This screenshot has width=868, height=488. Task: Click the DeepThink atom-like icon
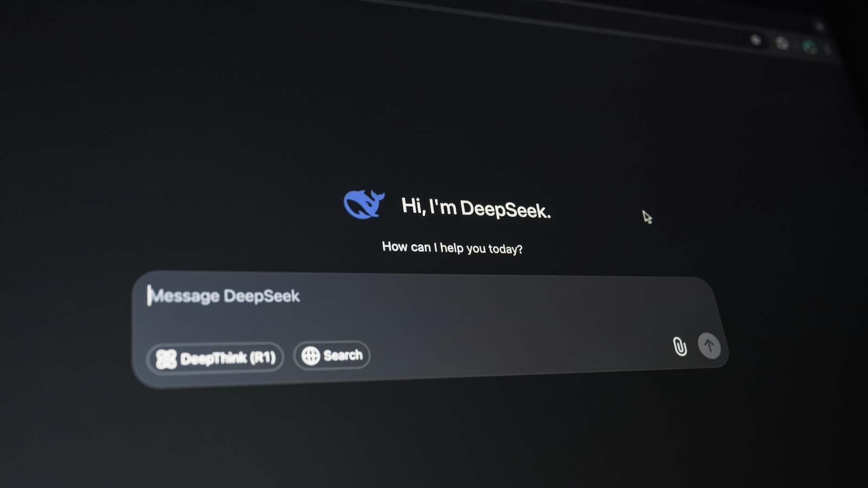click(166, 359)
